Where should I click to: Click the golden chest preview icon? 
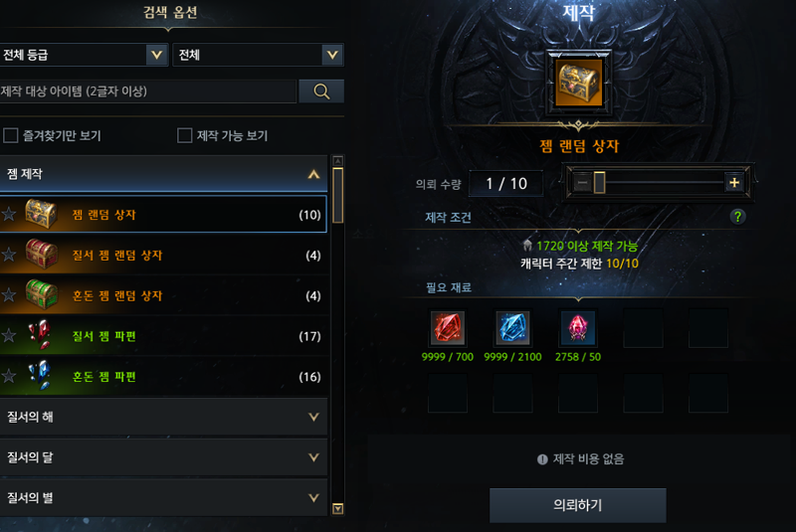[x=579, y=83]
